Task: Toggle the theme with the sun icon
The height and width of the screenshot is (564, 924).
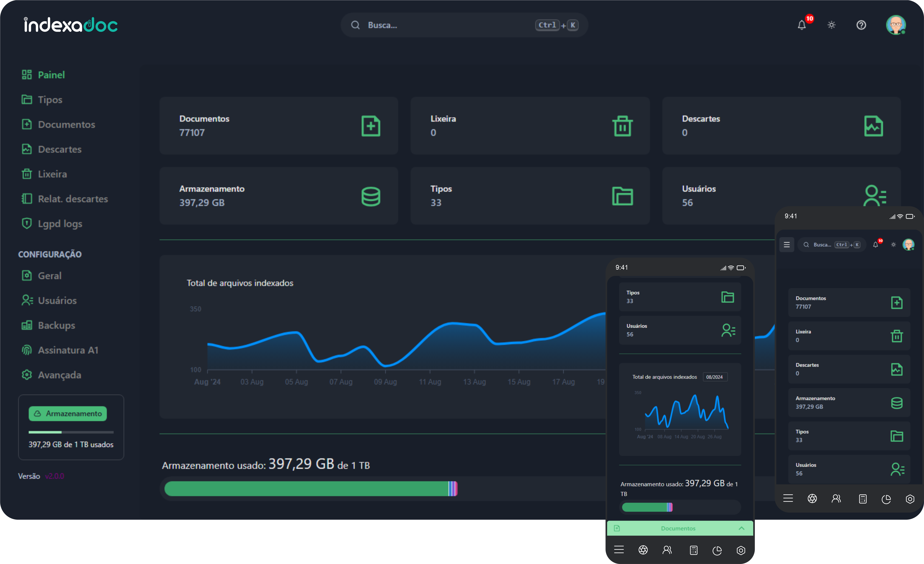Action: pyautogui.click(x=831, y=25)
